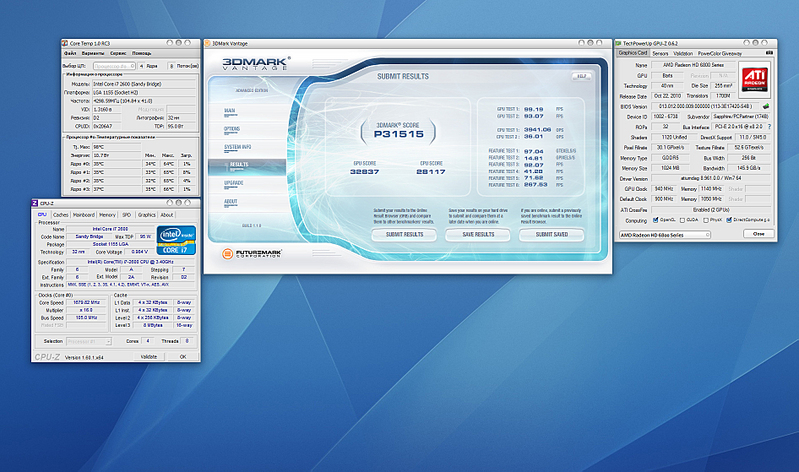Switch to the Graphics tab in CPU-Z

146,215
